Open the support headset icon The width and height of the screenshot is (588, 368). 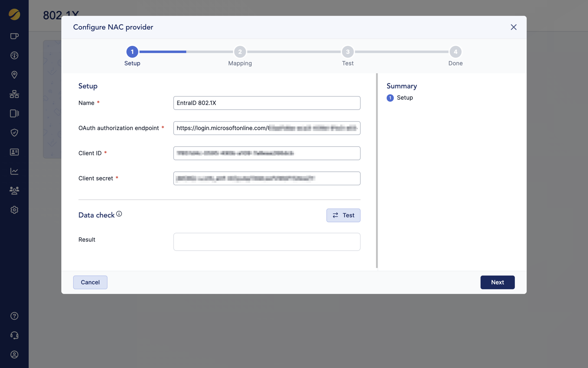click(x=14, y=335)
